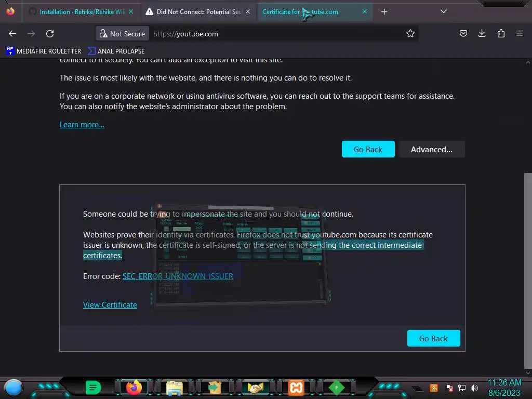The image size is (532, 399).
Task: Open the volume speaker icon
Action: click(x=474, y=388)
